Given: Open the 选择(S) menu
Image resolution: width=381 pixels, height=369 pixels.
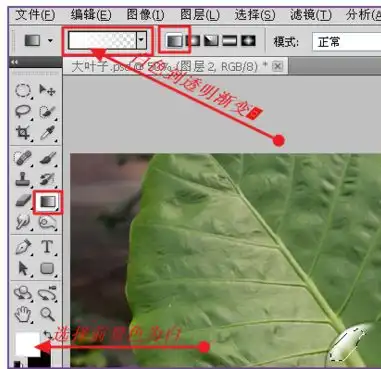Looking at the screenshot, I should pos(255,15).
